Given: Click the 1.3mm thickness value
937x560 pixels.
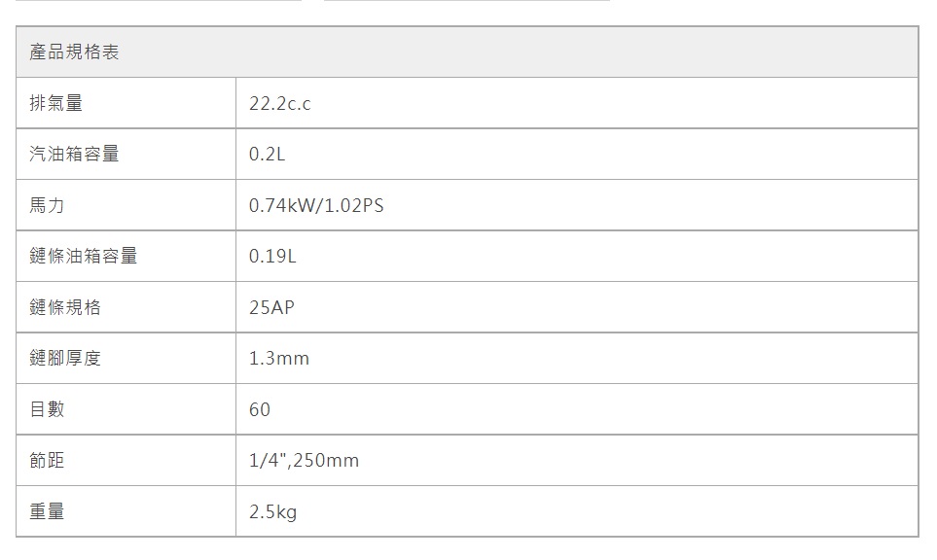Looking at the screenshot, I should [279, 359].
